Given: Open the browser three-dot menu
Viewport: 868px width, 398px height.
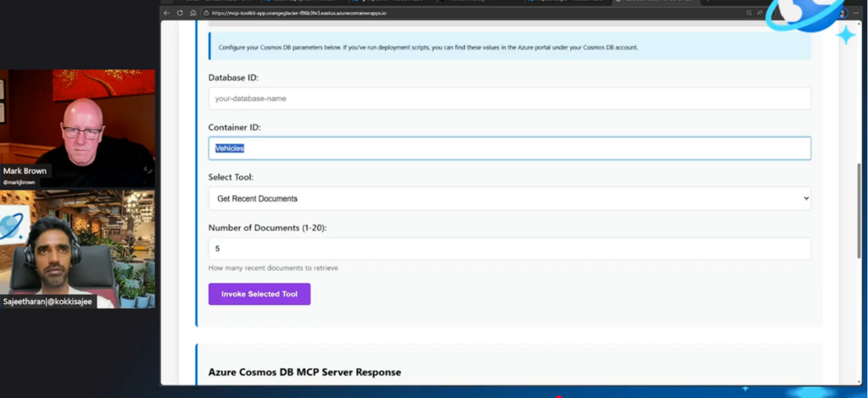Looking at the screenshot, I should [x=856, y=13].
